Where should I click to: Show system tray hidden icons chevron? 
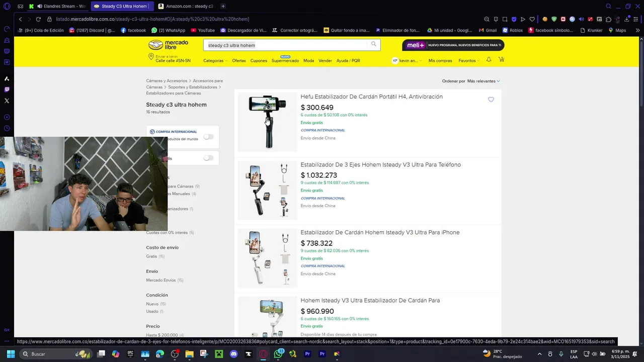click(x=539, y=354)
